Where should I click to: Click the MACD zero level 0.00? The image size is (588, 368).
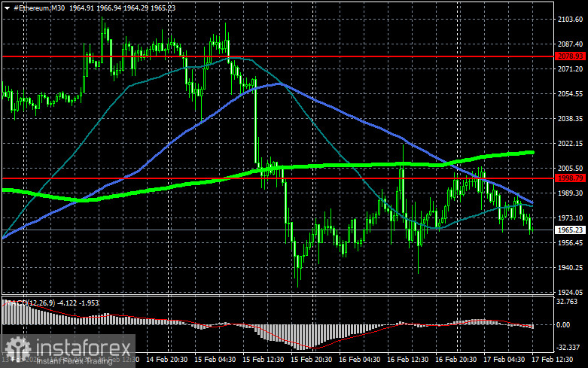click(564, 325)
